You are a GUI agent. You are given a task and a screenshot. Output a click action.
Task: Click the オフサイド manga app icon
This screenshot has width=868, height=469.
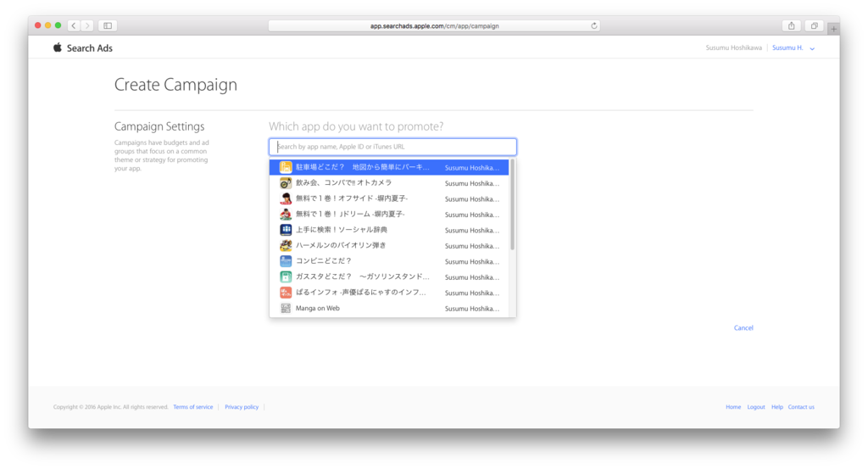[286, 198]
